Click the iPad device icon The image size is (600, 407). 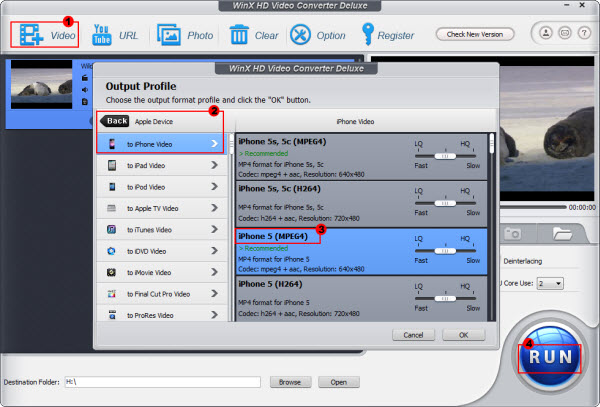[112, 165]
